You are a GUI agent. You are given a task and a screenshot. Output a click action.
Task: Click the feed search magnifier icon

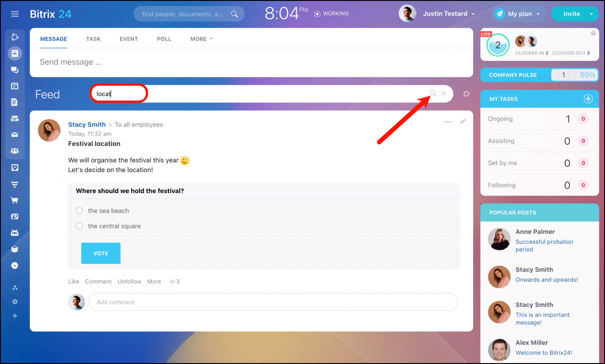(x=432, y=93)
